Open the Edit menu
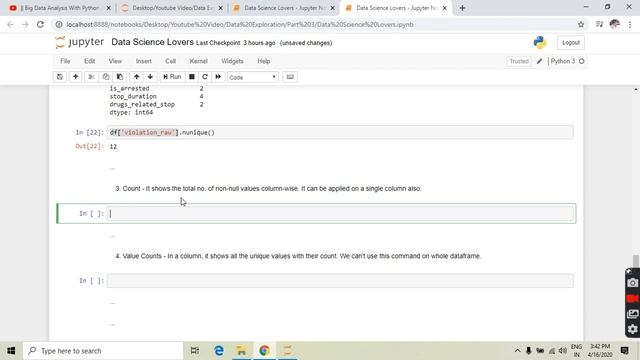Viewport: 640px width, 360px height. click(89, 61)
